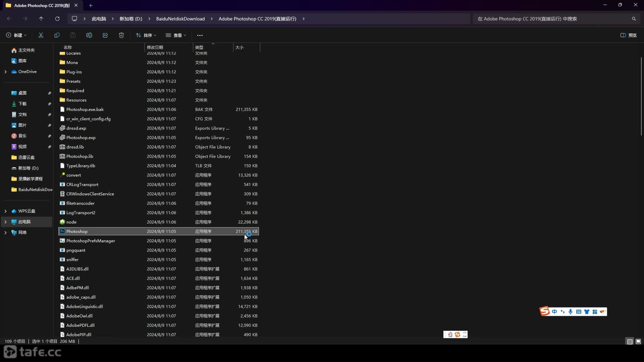
Task: Expand 网络 tree node
Action: 5,233
